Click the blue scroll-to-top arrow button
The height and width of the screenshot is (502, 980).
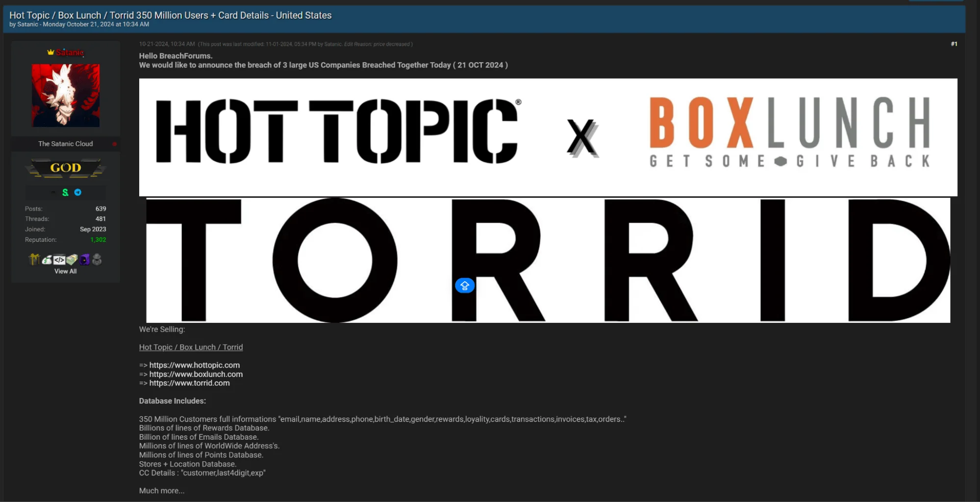tap(465, 286)
